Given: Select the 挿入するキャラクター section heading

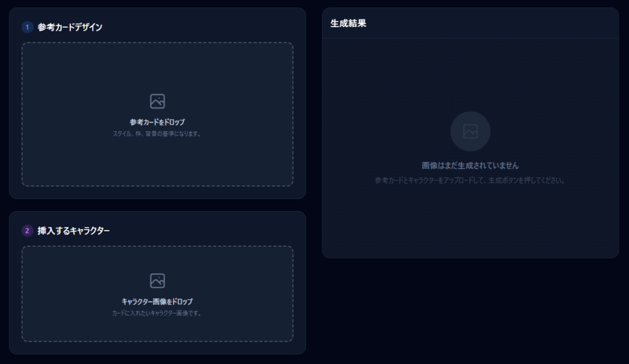Looking at the screenshot, I should (x=74, y=231).
